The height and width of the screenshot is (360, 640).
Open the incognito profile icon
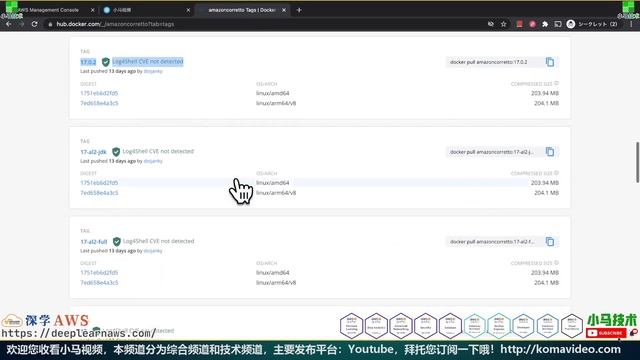(571, 24)
